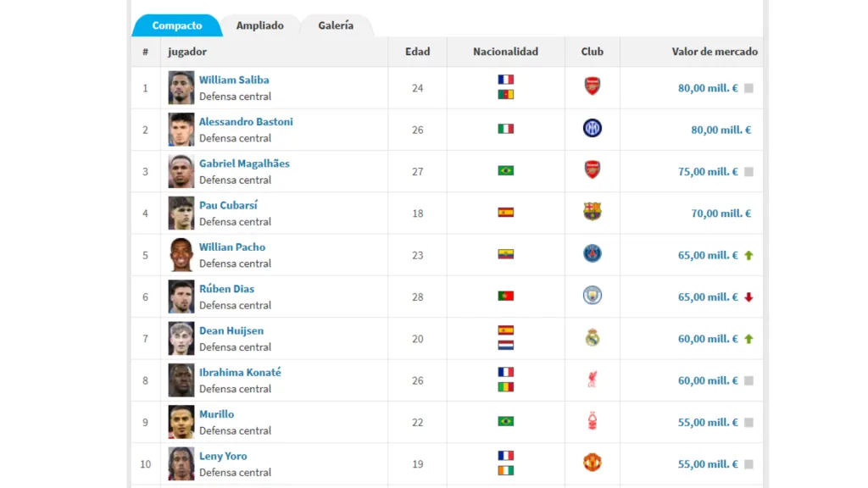Open William Saliba's player profile link

(x=233, y=79)
